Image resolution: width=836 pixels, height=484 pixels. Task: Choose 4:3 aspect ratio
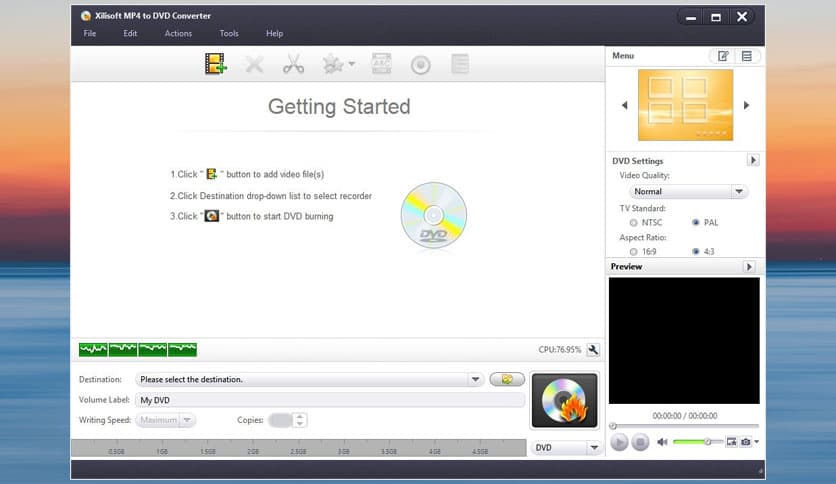pos(695,252)
